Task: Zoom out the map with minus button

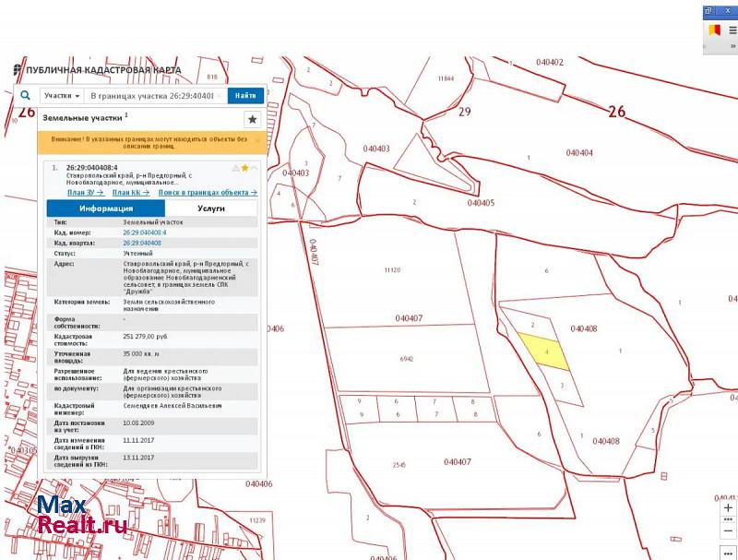Action: coord(728,531)
